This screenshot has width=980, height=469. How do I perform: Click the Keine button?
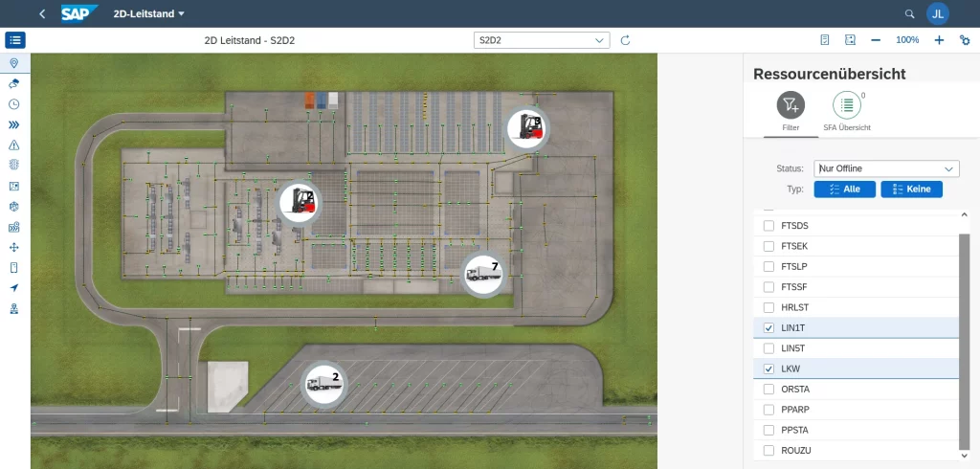pyautogui.click(x=911, y=190)
